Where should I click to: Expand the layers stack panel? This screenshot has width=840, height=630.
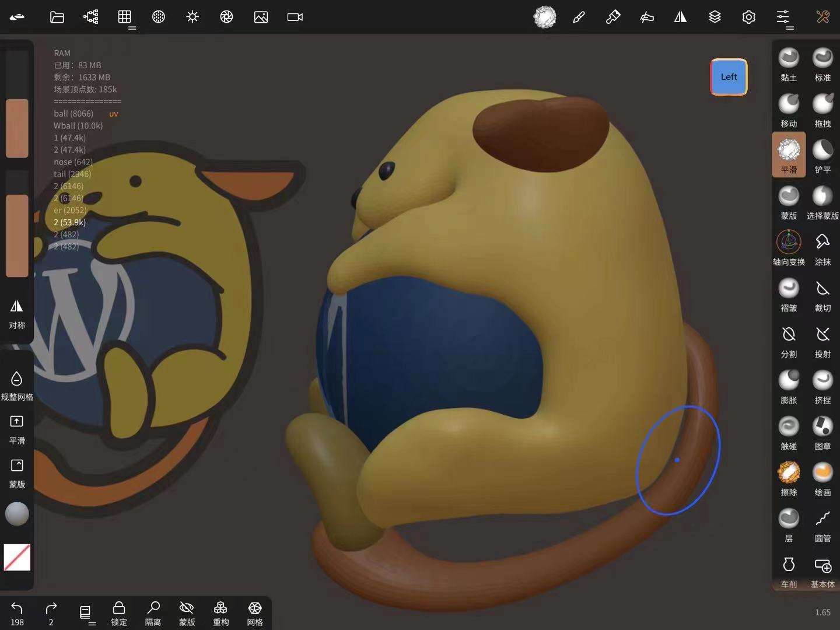pos(715,17)
